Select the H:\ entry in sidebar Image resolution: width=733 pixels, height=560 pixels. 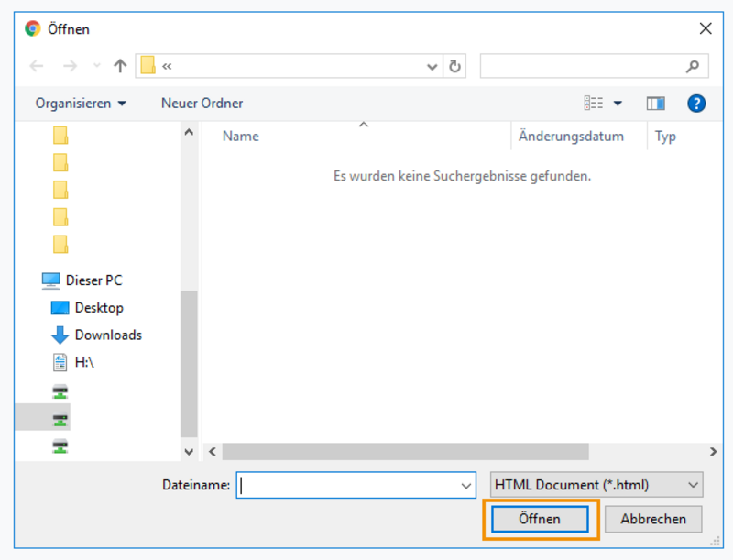click(x=84, y=362)
